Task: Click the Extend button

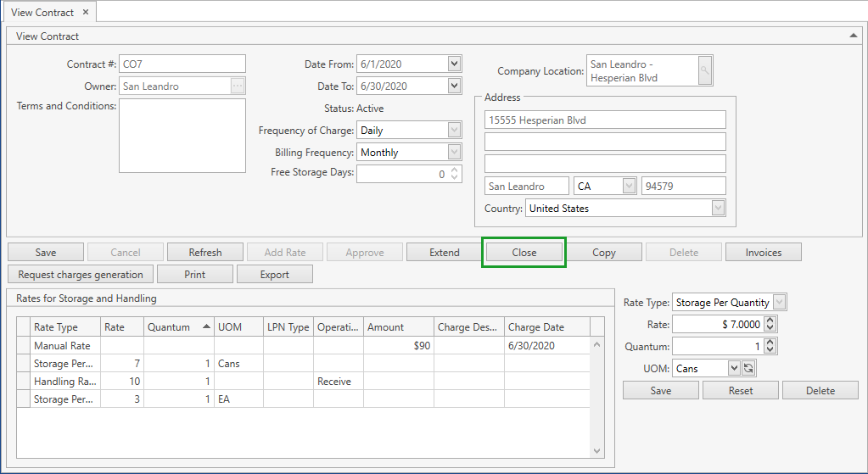Action: 445,253
